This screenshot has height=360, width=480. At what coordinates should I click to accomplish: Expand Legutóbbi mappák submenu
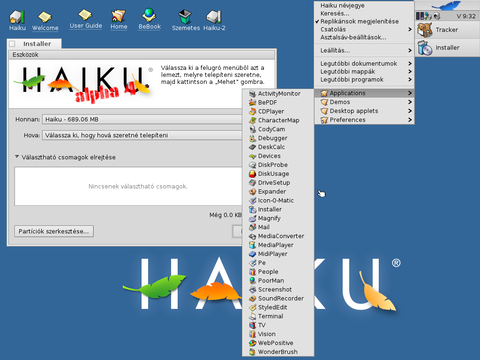click(364, 71)
